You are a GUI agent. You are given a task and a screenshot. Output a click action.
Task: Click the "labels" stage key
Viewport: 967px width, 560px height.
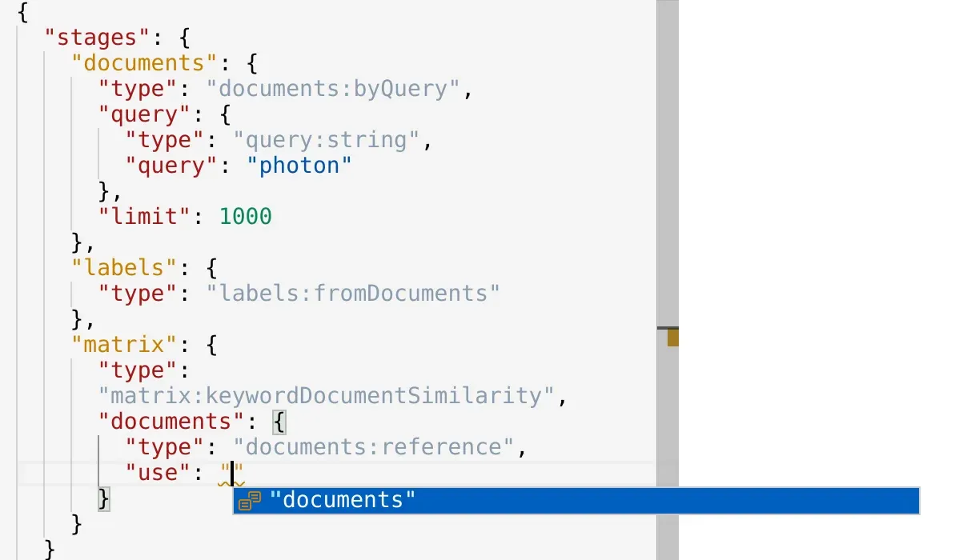pos(124,267)
